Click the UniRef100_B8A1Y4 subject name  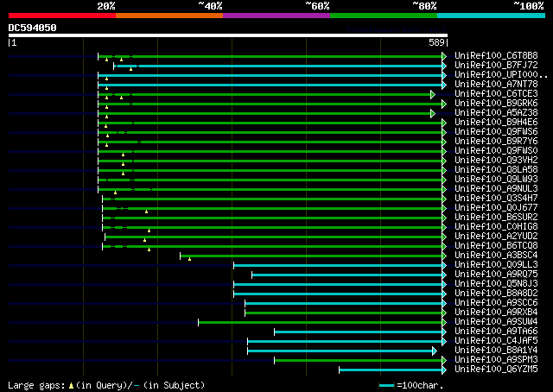pos(496,351)
